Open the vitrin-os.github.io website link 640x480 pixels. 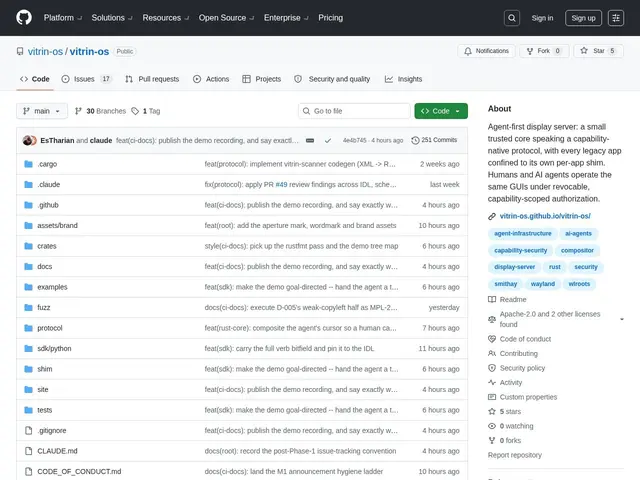545,216
